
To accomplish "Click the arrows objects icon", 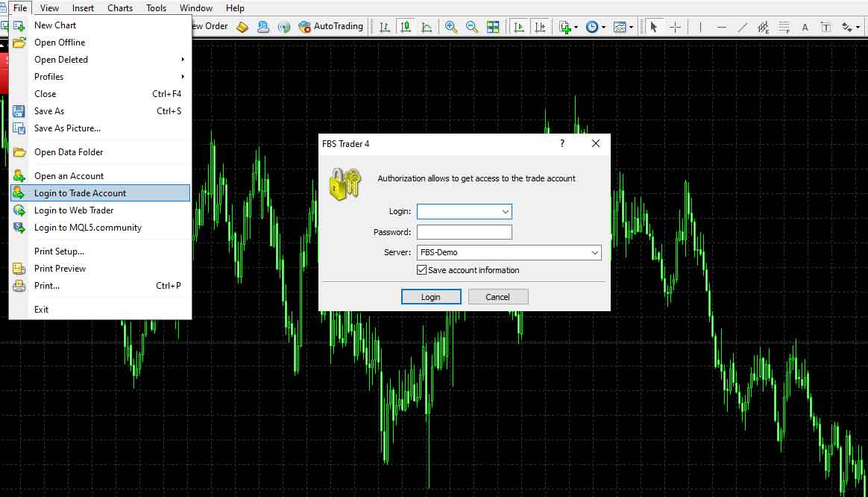I will tap(847, 27).
